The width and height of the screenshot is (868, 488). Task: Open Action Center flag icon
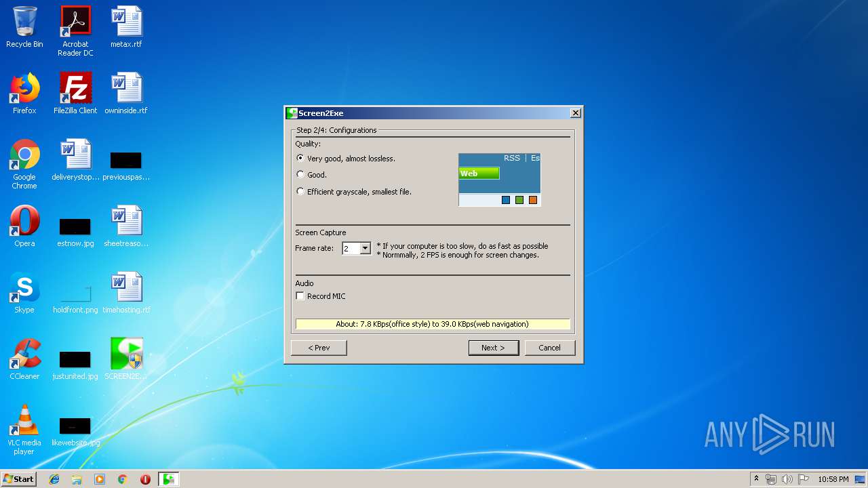[x=804, y=479]
